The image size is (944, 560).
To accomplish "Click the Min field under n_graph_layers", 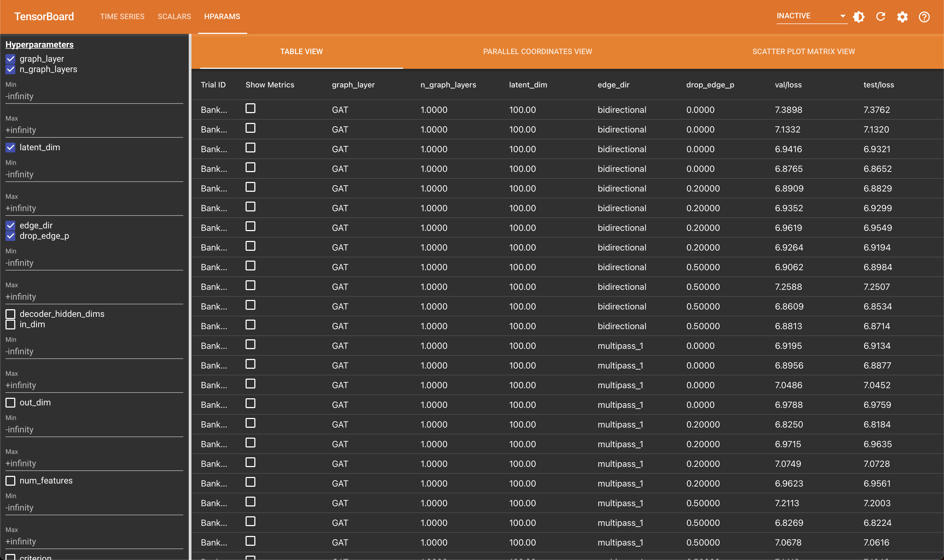I will coord(94,96).
